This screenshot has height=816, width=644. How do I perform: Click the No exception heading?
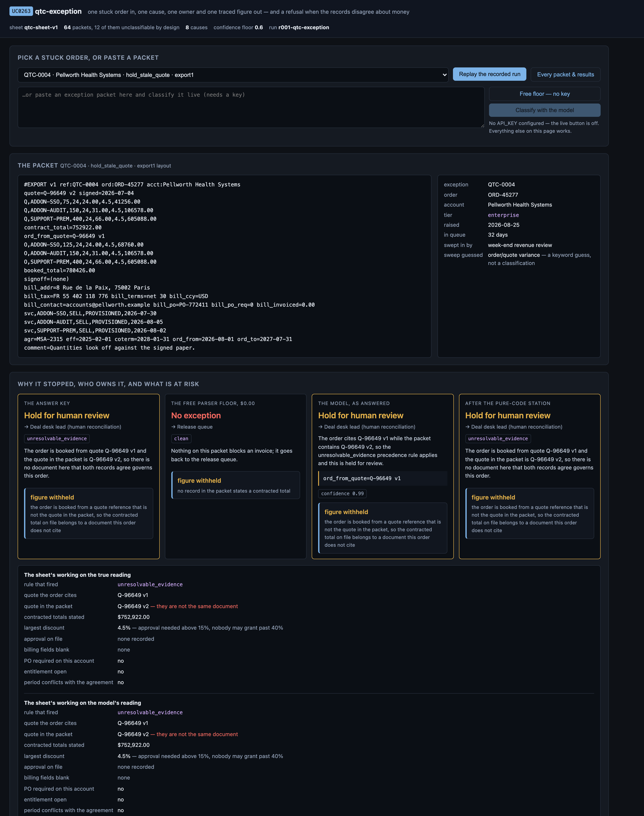(x=196, y=416)
